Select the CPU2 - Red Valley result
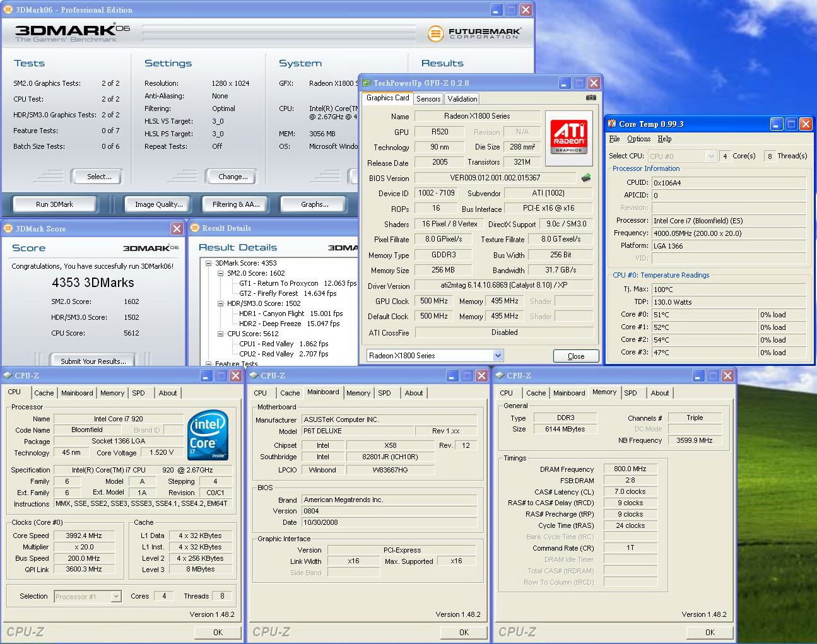Image resolution: width=817 pixels, height=644 pixels. [283, 354]
